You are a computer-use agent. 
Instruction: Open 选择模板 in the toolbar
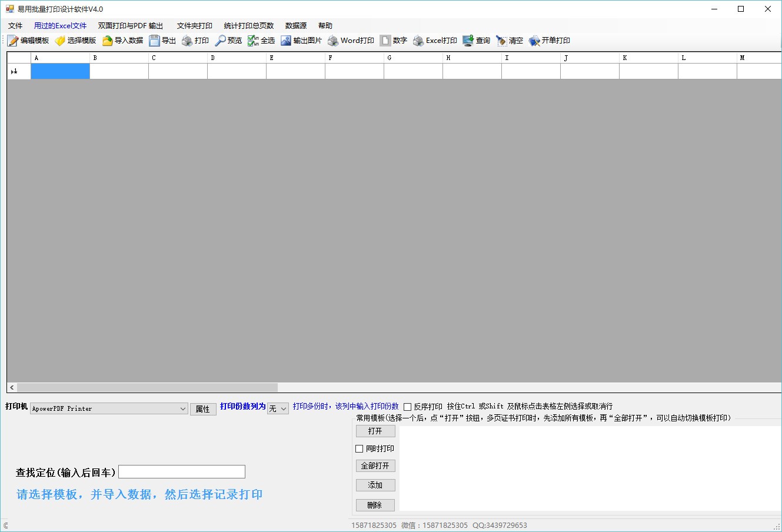pos(75,41)
